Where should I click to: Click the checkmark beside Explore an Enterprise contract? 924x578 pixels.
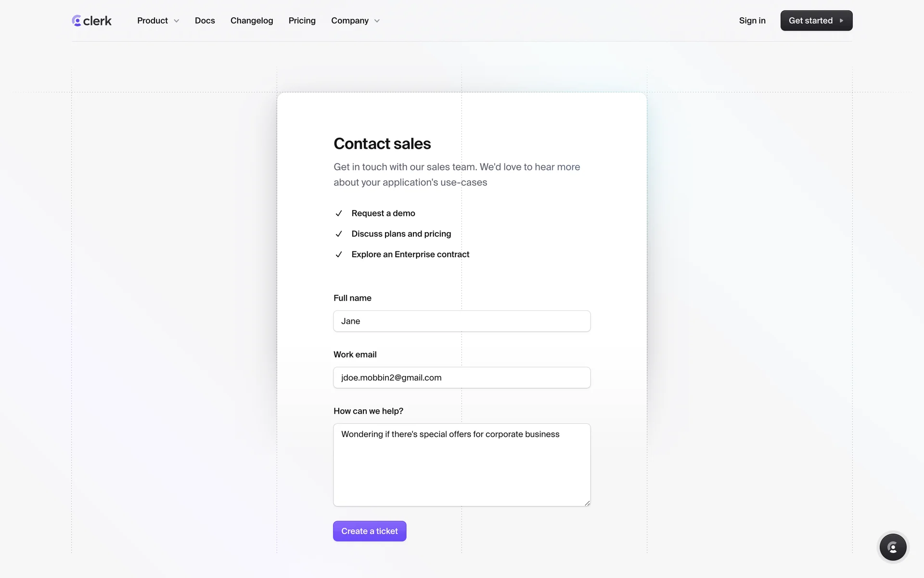[339, 255]
